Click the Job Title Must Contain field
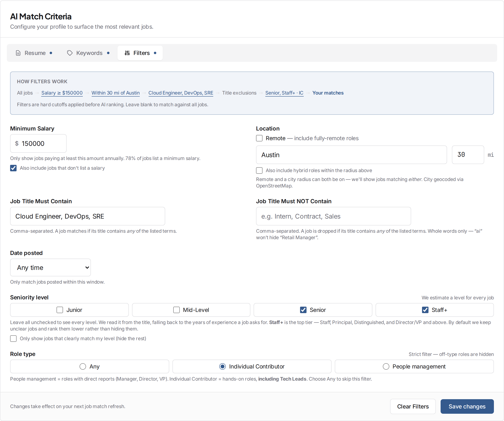504x421 pixels. coord(88,216)
